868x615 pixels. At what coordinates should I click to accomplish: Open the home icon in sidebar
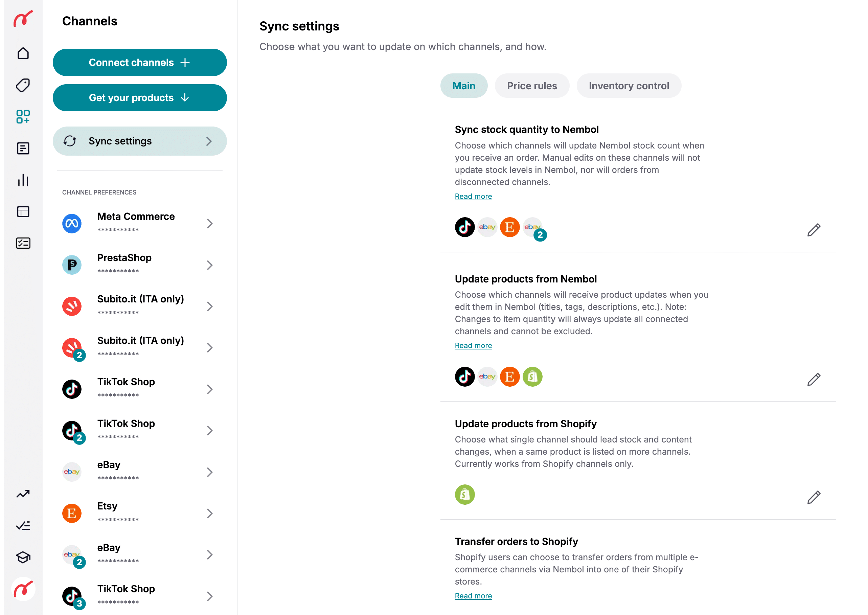(23, 53)
